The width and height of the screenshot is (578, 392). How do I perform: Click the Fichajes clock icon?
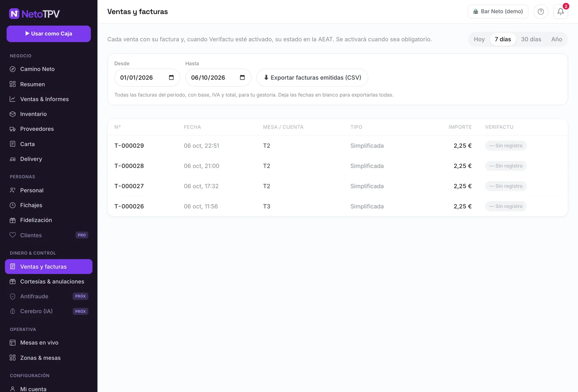(x=13, y=205)
